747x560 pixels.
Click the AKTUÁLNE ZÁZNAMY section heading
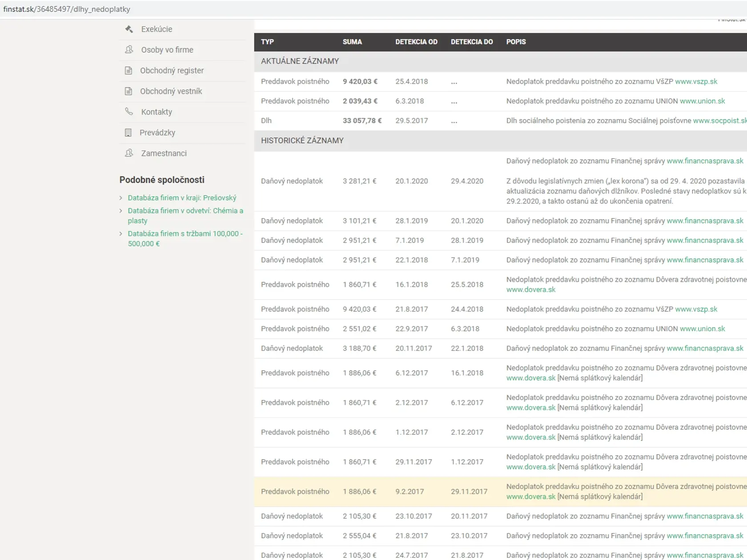(300, 61)
